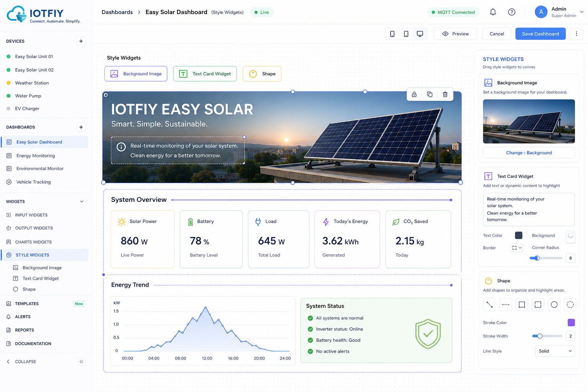Switch to tablet preview layout
Screen dimensions: 588x392
[406, 34]
